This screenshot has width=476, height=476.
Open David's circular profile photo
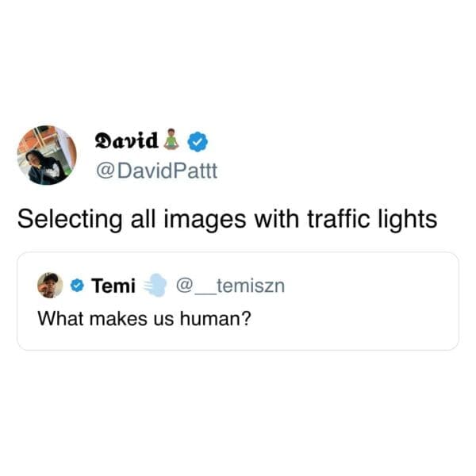pyautogui.click(x=47, y=155)
